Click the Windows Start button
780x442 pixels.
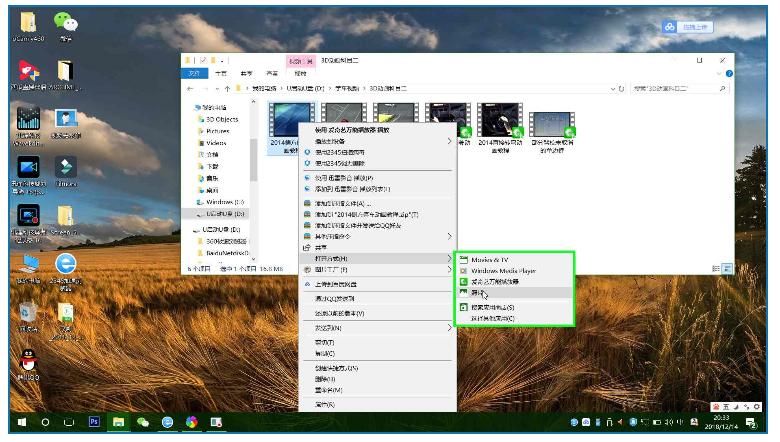coord(21,422)
